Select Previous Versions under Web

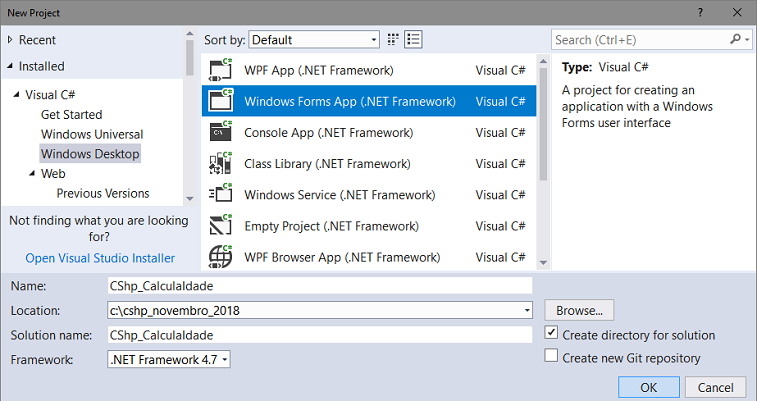(103, 193)
